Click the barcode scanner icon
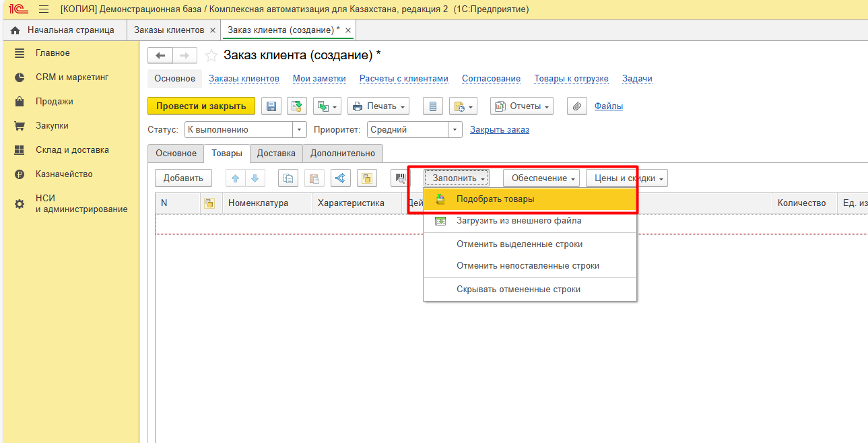This screenshot has width=868, height=443. point(400,178)
